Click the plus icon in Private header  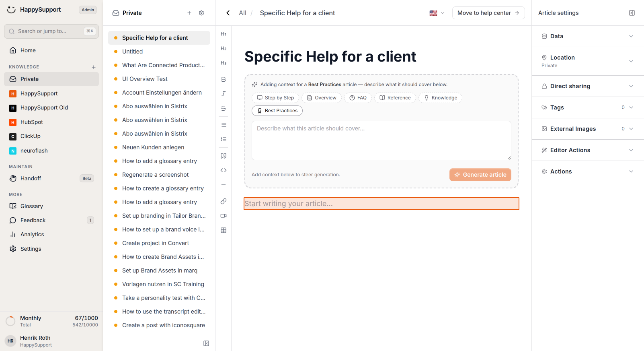pos(189,13)
